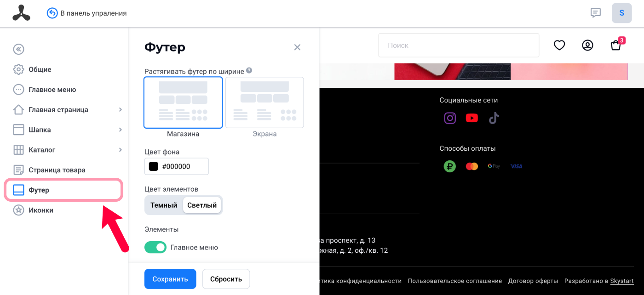Open the user account icon
The height and width of the screenshot is (295, 644).
coord(587,45)
